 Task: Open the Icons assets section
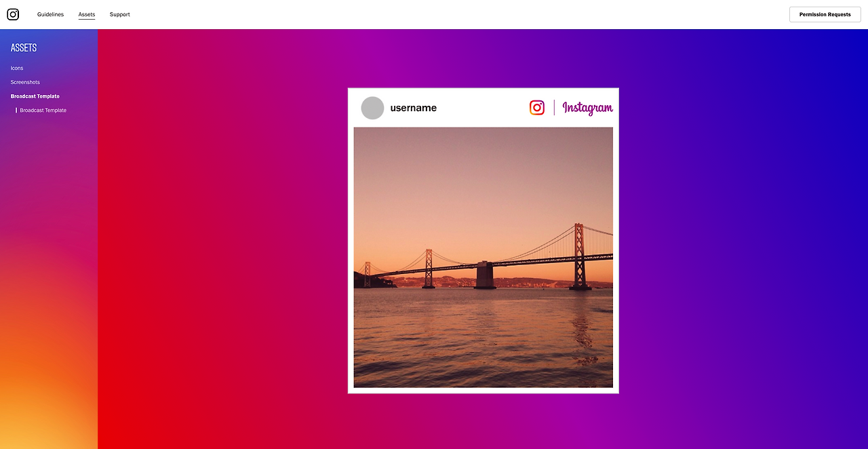point(17,68)
